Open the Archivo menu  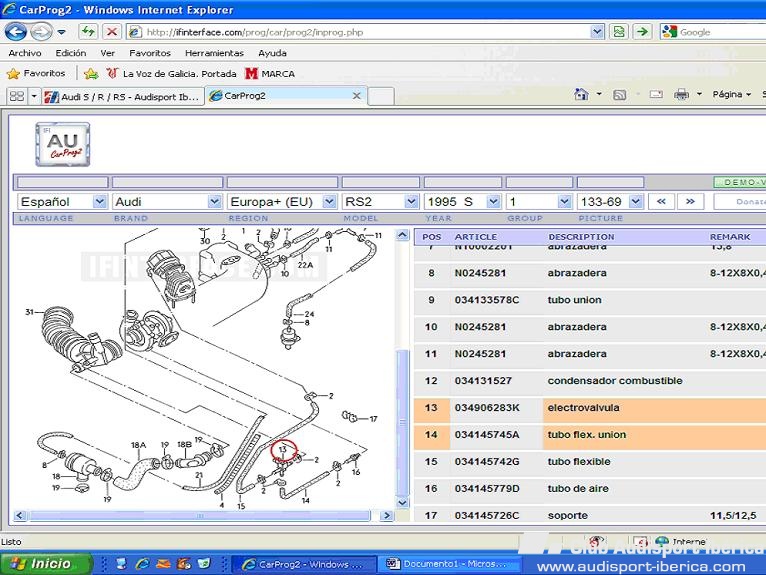coord(25,53)
